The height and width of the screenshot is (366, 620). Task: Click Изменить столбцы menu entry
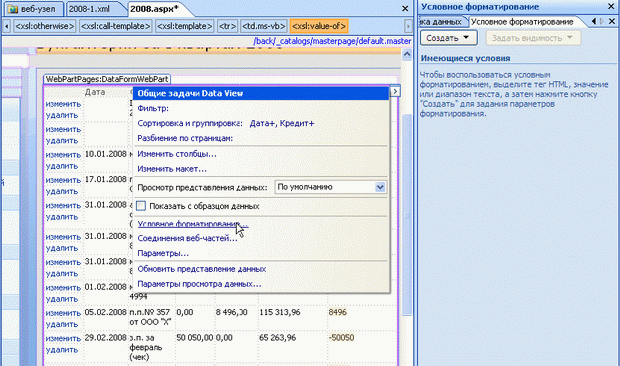coord(177,154)
